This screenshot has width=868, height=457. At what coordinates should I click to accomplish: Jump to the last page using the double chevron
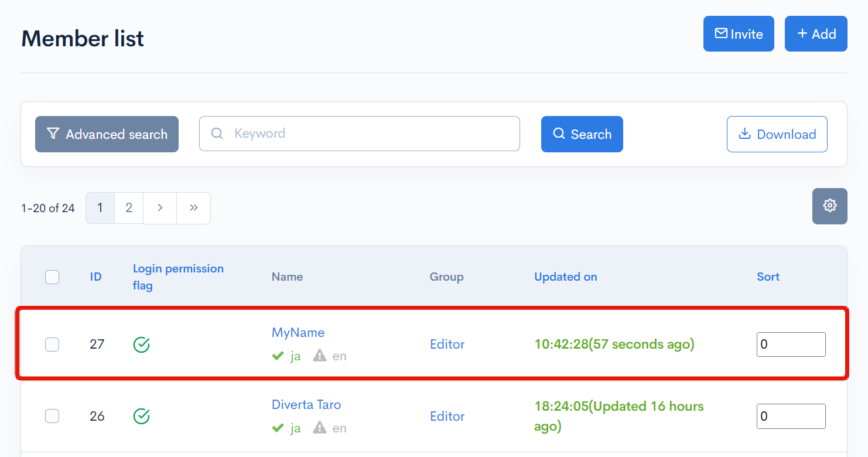[193, 208]
